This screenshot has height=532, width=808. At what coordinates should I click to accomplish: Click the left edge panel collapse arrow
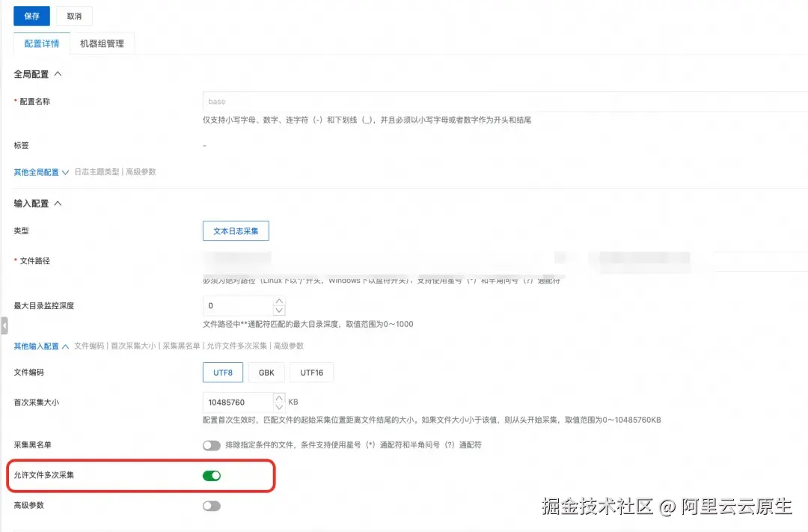[6, 326]
